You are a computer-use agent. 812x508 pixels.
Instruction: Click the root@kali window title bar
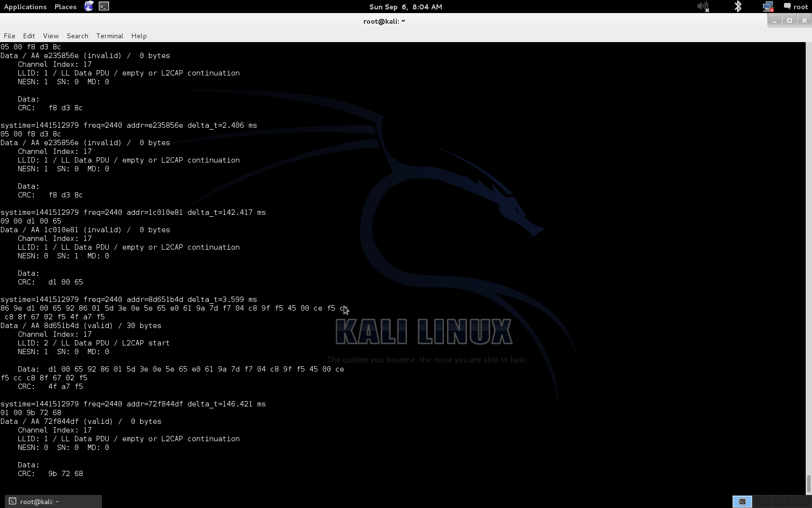coord(384,21)
